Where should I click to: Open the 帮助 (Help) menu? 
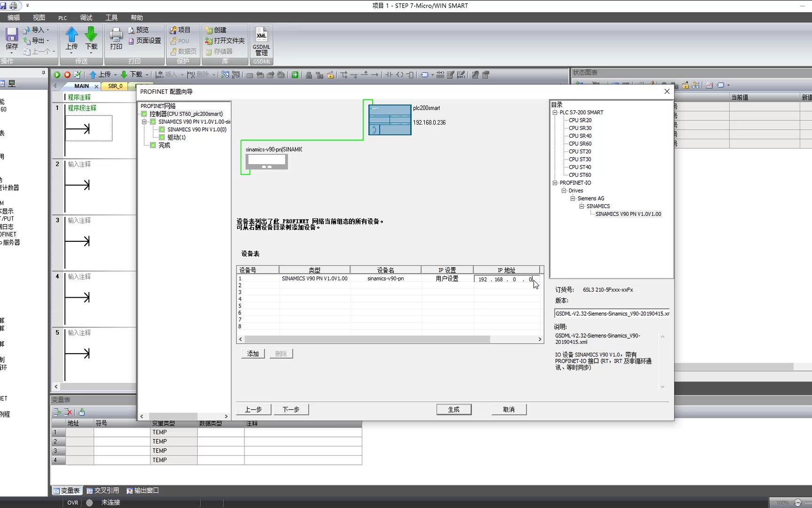pyautogui.click(x=137, y=17)
